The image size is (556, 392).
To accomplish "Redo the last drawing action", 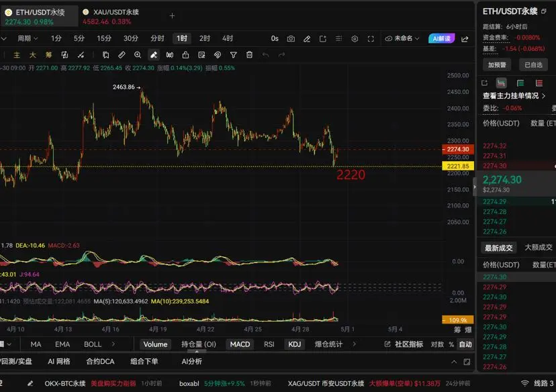I will pyautogui.click(x=281, y=54).
